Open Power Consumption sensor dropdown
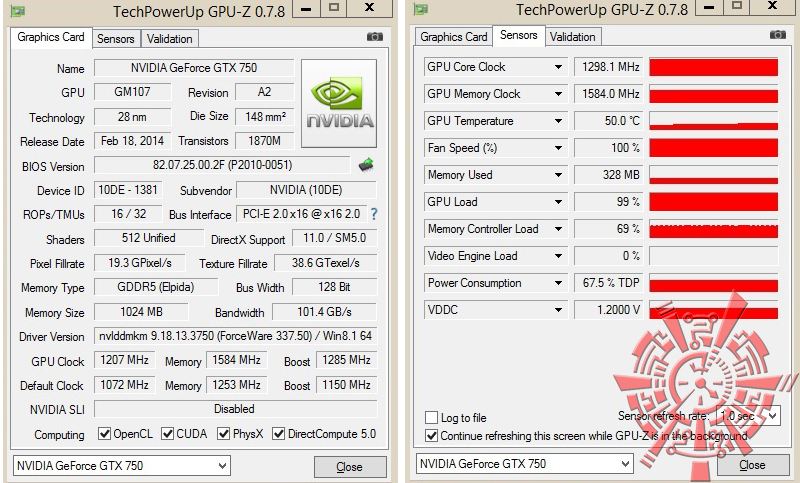Screen dimensions: 800x483 point(559,283)
